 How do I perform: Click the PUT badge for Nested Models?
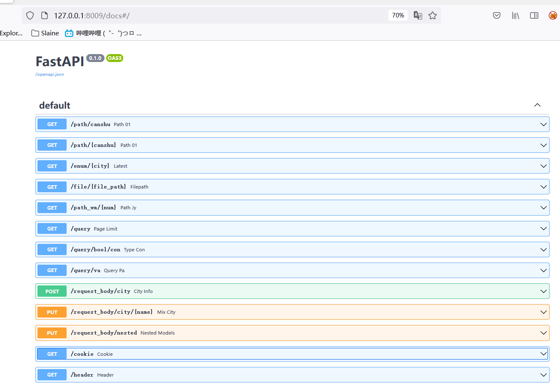[x=52, y=333]
